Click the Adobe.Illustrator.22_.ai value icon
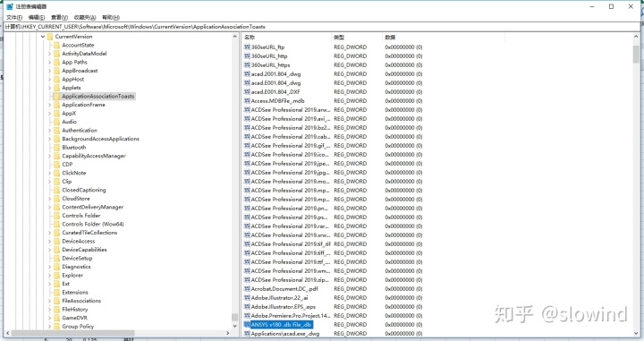The image size is (644, 341). pos(247,298)
